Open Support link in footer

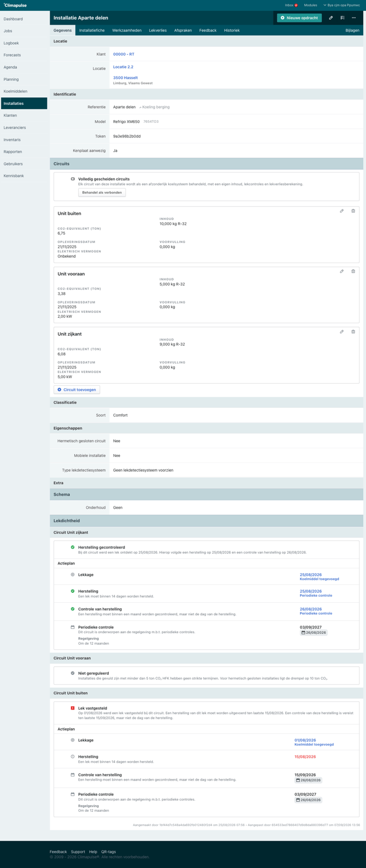78,852
